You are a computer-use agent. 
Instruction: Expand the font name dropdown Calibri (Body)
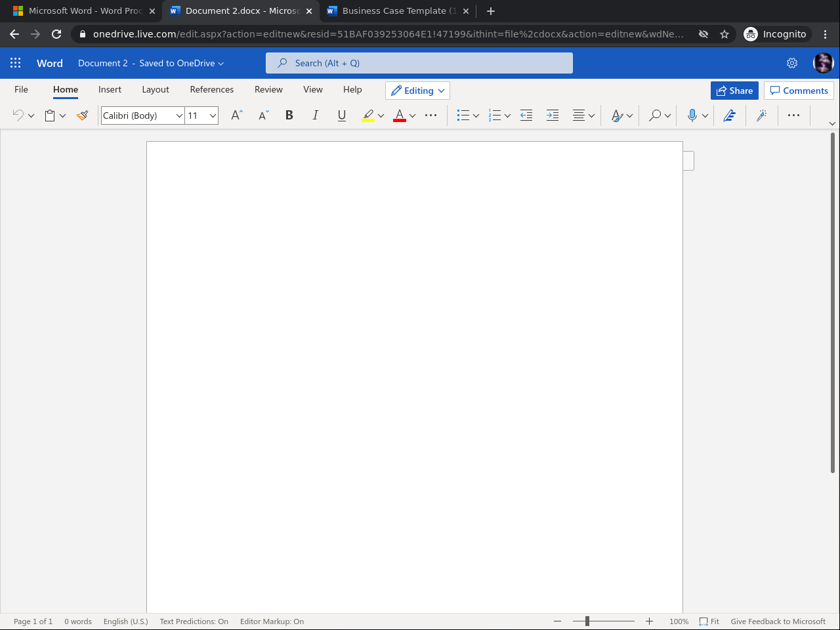(x=178, y=115)
